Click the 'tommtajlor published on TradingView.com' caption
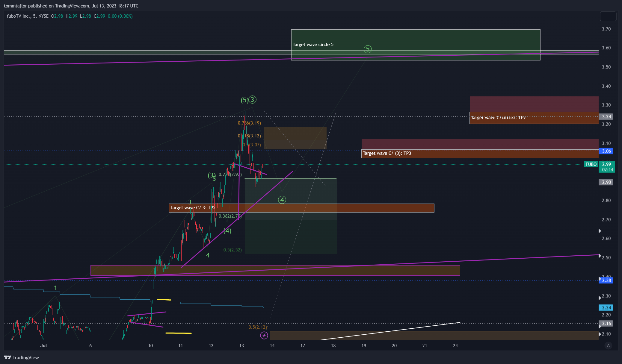 pos(46,6)
